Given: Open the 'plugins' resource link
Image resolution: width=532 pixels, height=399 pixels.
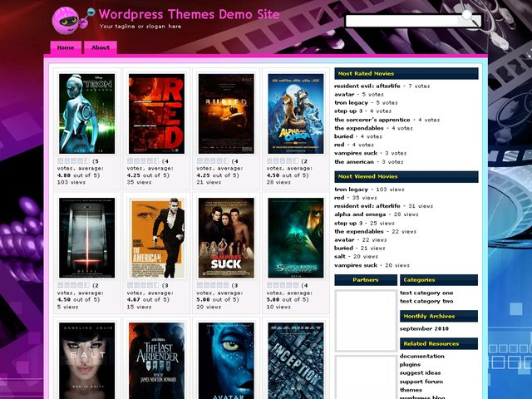Looking at the screenshot, I should pos(410,364).
